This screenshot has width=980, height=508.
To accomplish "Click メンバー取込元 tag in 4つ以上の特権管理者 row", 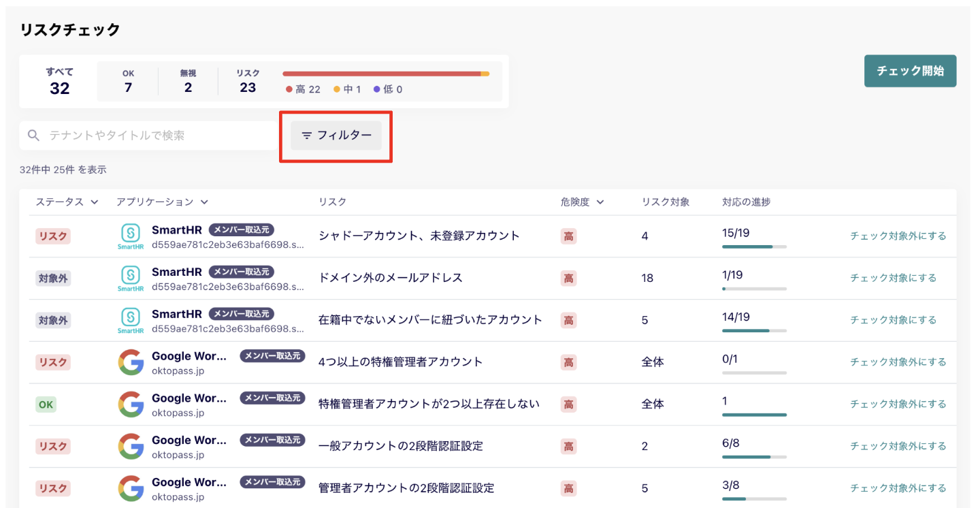I will 272,355.
